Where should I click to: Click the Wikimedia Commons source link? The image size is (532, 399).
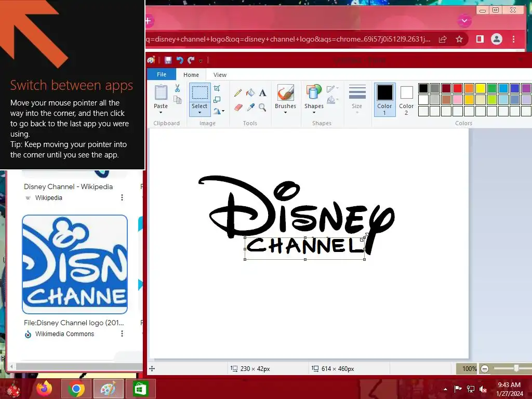64,334
